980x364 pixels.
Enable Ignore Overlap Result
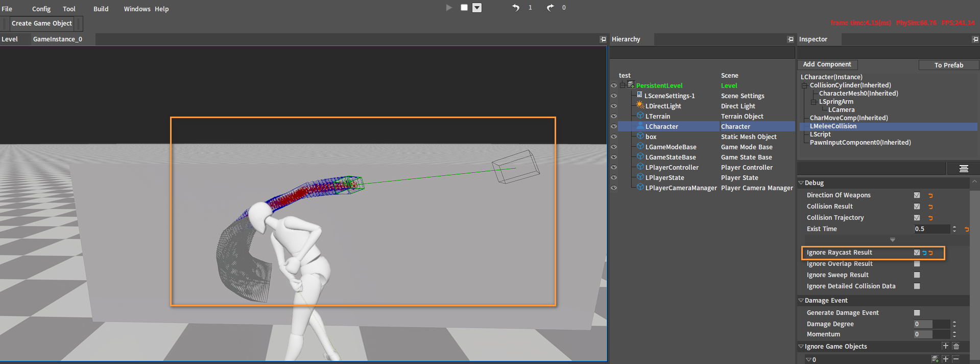click(917, 264)
